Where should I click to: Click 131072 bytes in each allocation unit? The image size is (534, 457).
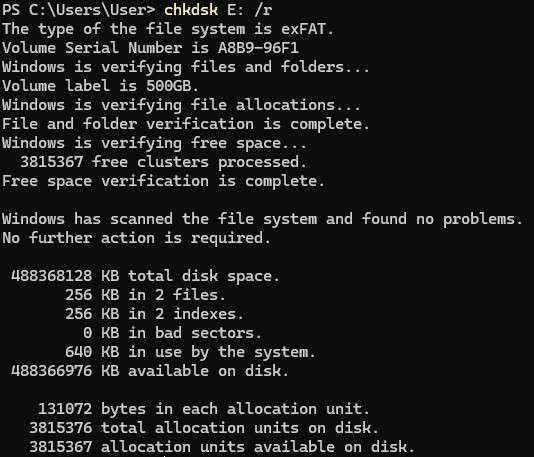[x=204, y=409]
